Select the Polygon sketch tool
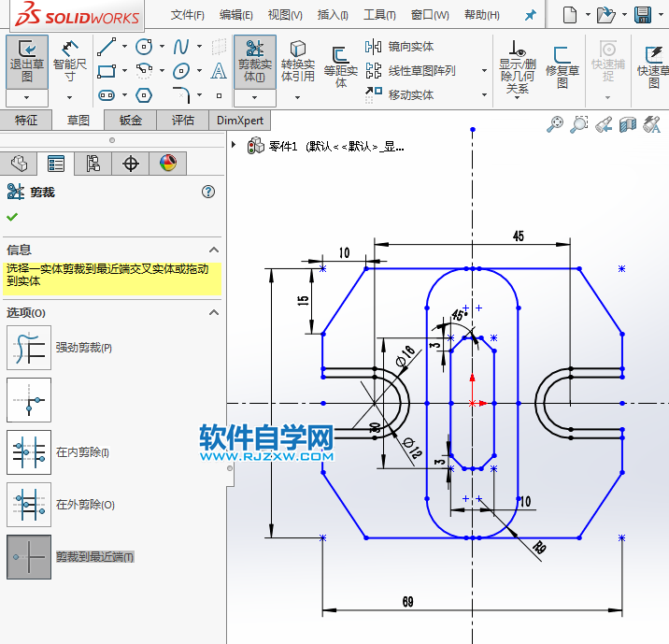The width and height of the screenshot is (669, 644). 144,95
